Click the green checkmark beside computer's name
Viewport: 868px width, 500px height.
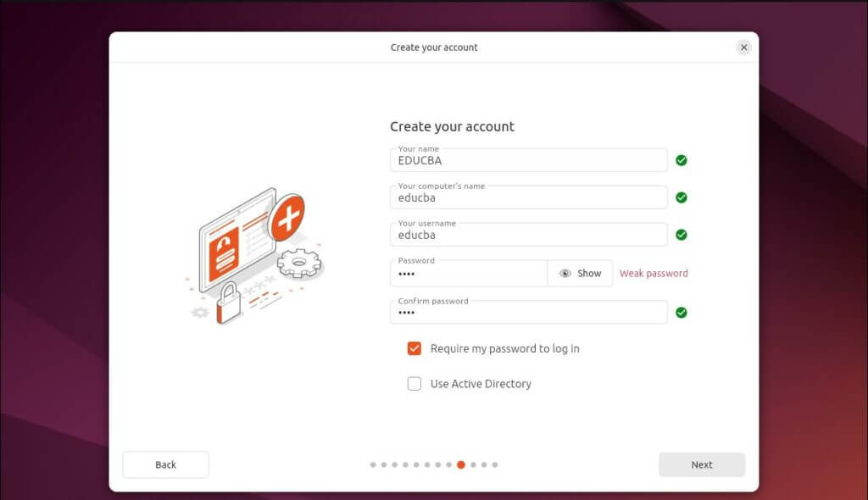click(681, 197)
